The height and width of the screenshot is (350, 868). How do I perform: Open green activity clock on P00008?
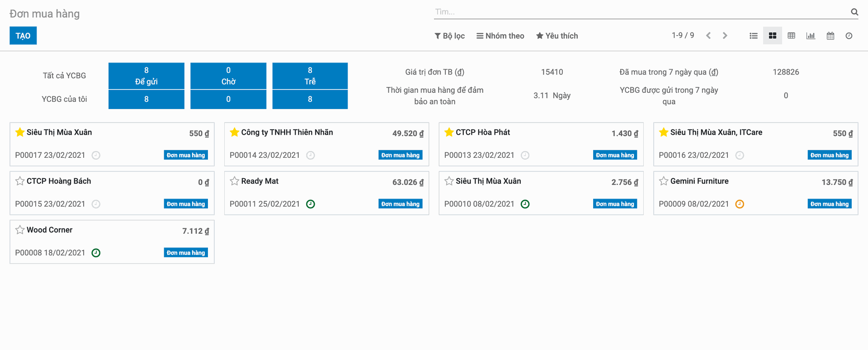click(96, 253)
